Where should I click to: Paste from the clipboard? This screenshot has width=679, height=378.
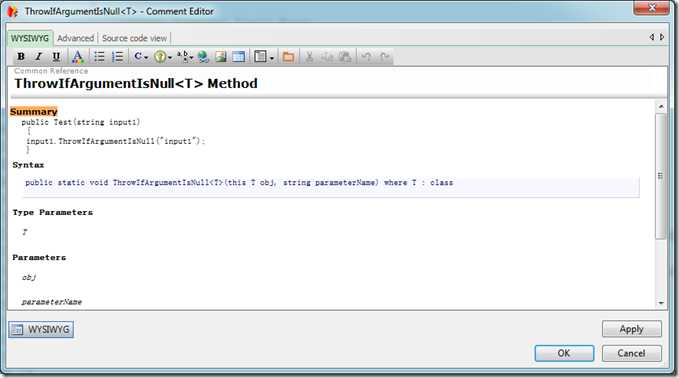[345, 56]
